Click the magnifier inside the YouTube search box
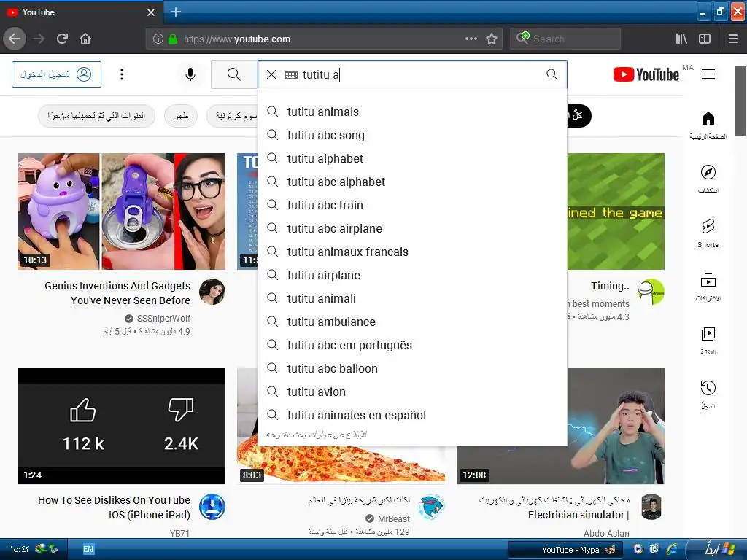Viewport: 747px width, 560px height. point(551,74)
